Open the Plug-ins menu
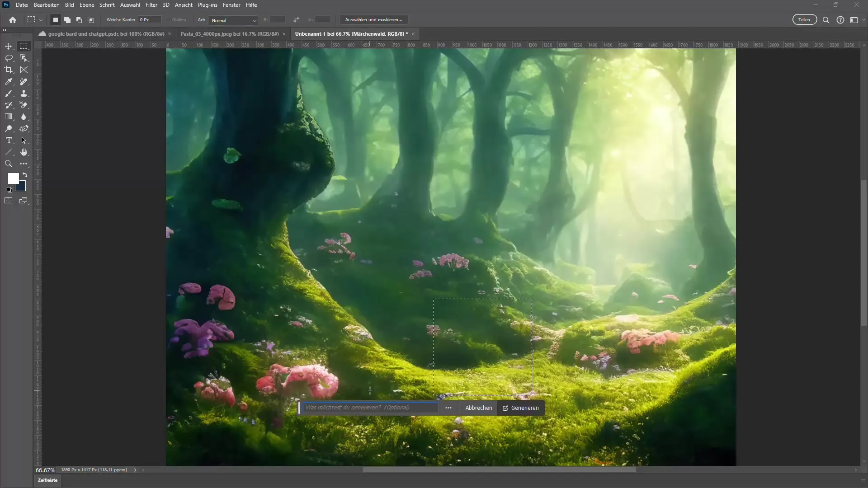868x488 pixels. click(208, 5)
